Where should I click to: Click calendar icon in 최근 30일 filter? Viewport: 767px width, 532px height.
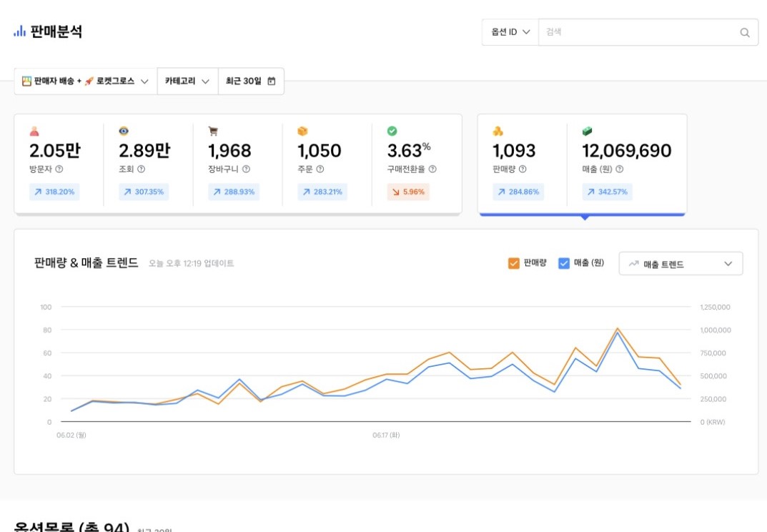(x=272, y=82)
